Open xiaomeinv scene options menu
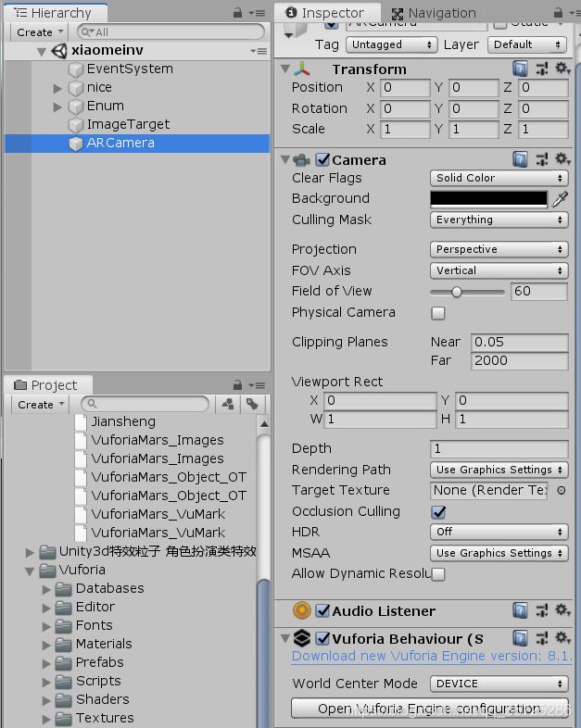 click(259, 51)
